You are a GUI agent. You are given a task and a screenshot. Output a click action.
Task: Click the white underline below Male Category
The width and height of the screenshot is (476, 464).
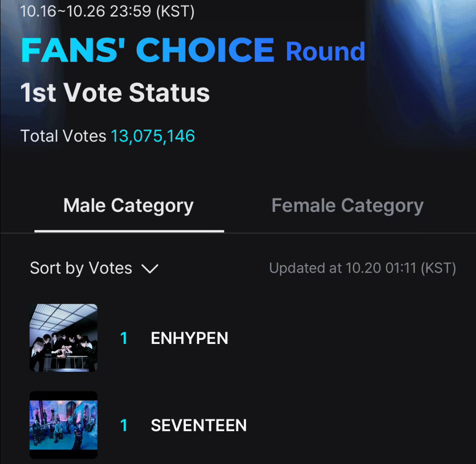coord(129,232)
